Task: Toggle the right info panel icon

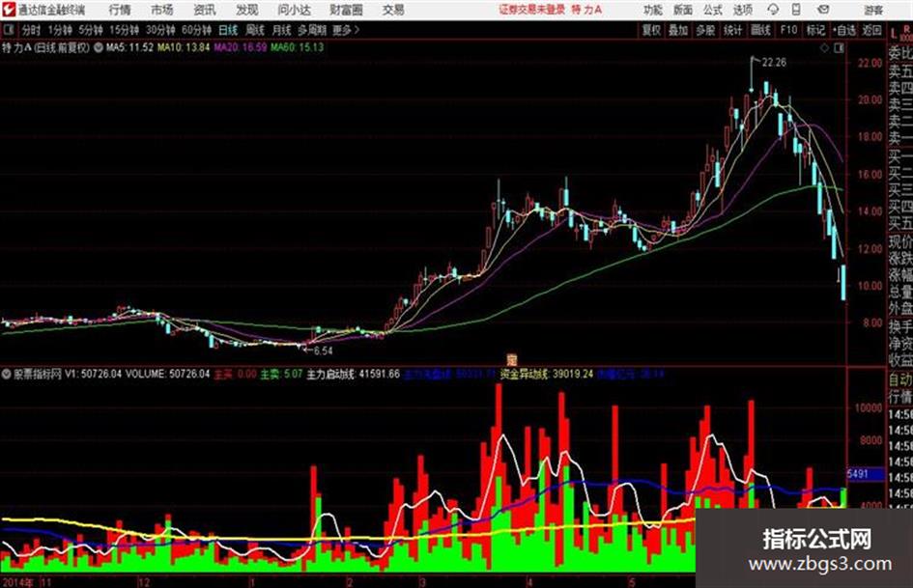Action: pos(839,48)
